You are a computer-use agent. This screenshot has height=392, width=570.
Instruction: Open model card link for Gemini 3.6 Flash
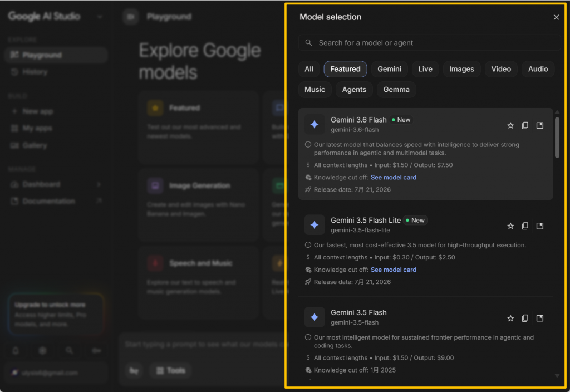coord(394,178)
